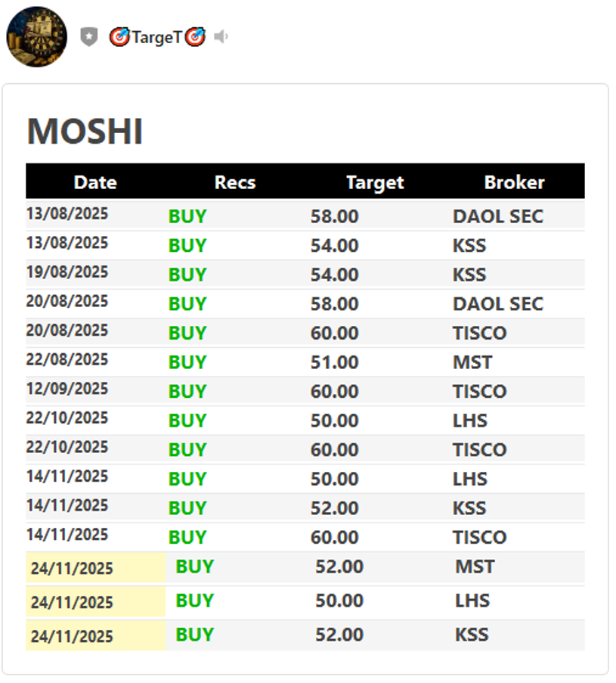
Task: Click the highlighted date in the MST 52.00 row
Action: coord(72,568)
